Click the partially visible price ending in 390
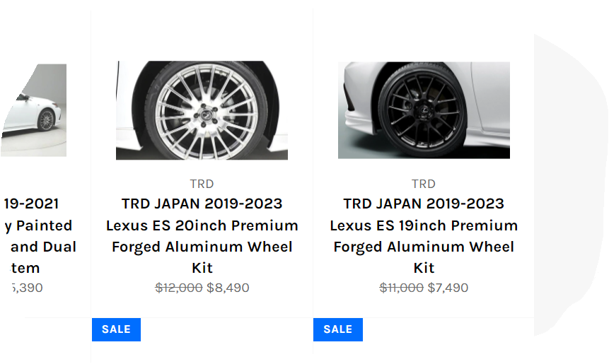The width and height of the screenshot is (609, 364). [x=25, y=288]
